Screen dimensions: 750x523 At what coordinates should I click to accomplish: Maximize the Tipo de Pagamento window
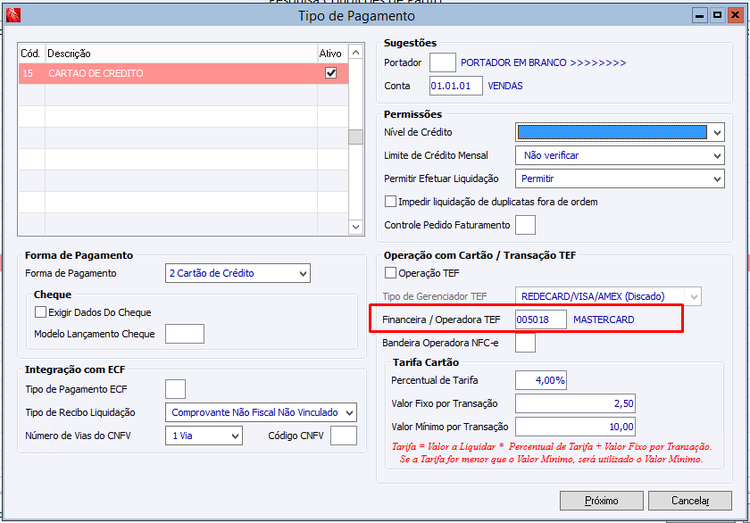coord(717,15)
